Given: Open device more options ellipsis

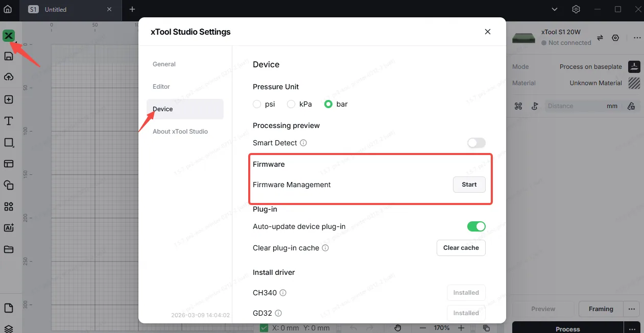Looking at the screenshot, I should click(637, 38).
